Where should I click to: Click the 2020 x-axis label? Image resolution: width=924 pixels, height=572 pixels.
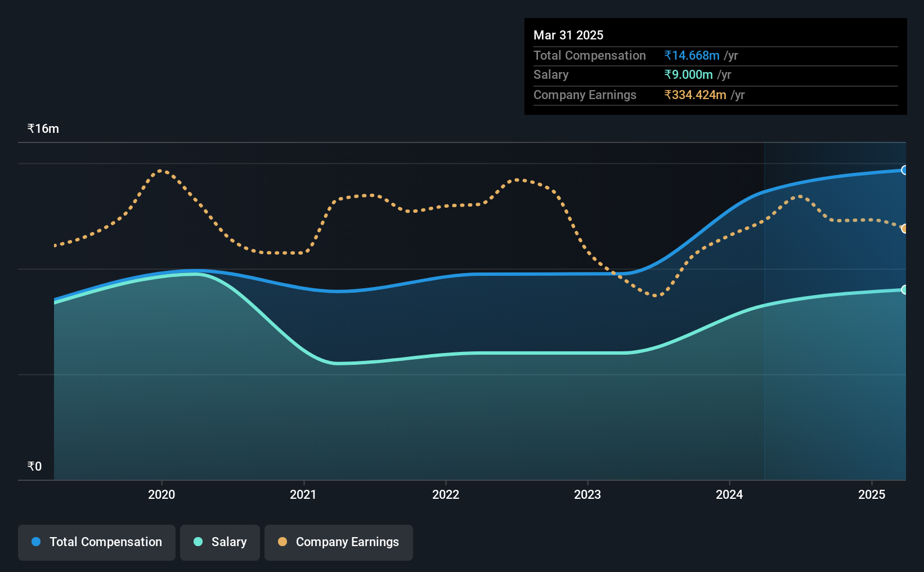pyautogui.click(x=162, y=494)
